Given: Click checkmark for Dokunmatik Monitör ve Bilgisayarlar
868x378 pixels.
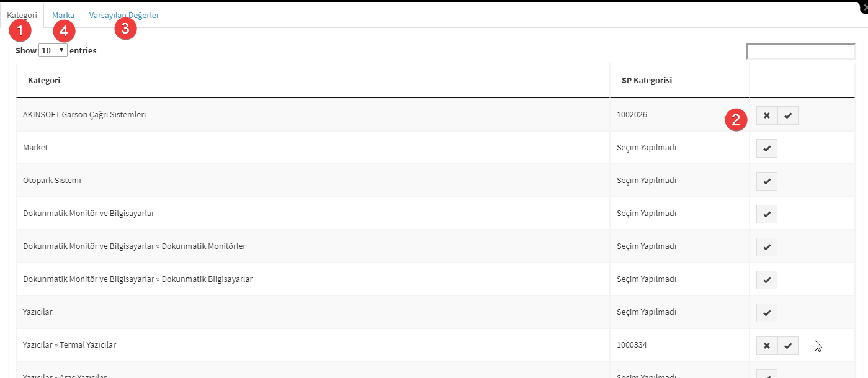Looking at the screenshot, I should (767, 214).
